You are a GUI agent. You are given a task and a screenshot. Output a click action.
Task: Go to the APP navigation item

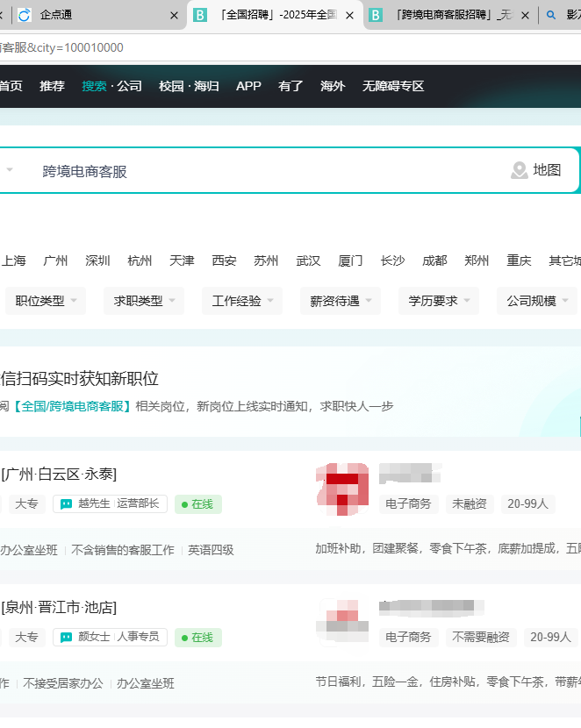248,86
